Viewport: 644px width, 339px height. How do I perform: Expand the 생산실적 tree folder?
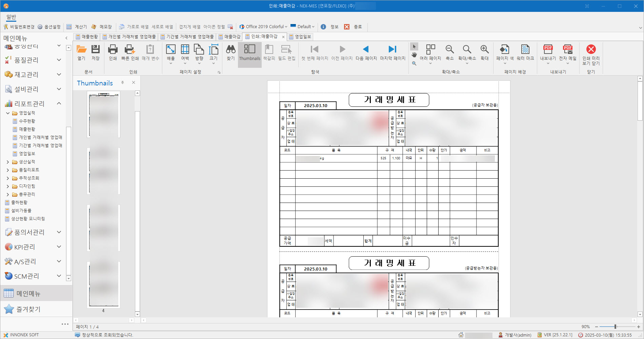click(8, 162)
